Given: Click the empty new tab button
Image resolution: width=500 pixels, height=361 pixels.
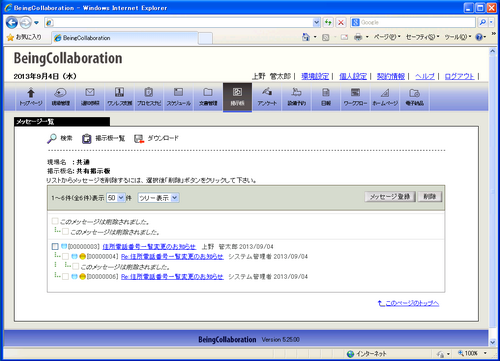Looking at the screenshot, I should pyautogui.click(x=205, y=38).
